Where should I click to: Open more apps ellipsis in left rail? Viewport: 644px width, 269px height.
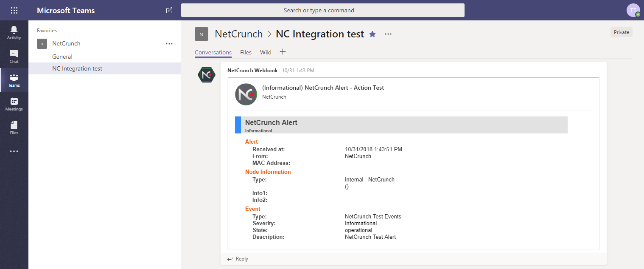point(14,151)
